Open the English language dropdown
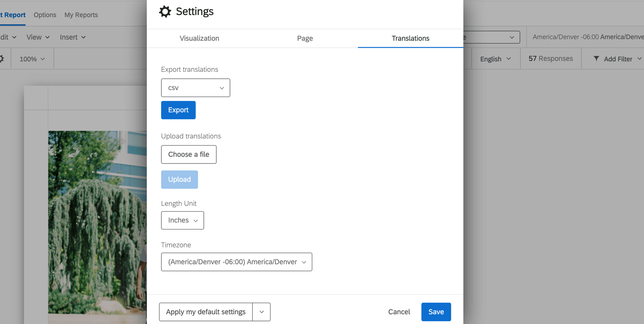 [495, 59]
